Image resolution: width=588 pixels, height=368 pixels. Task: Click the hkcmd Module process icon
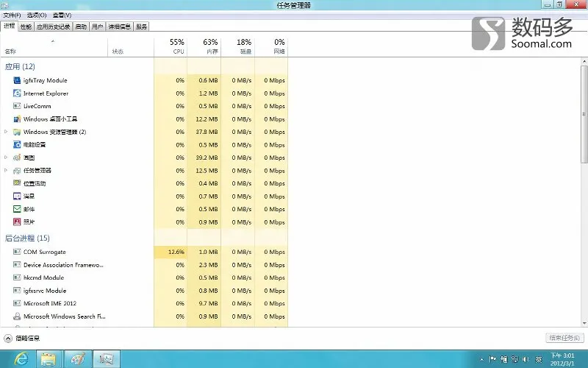click(x=17, y=277)
